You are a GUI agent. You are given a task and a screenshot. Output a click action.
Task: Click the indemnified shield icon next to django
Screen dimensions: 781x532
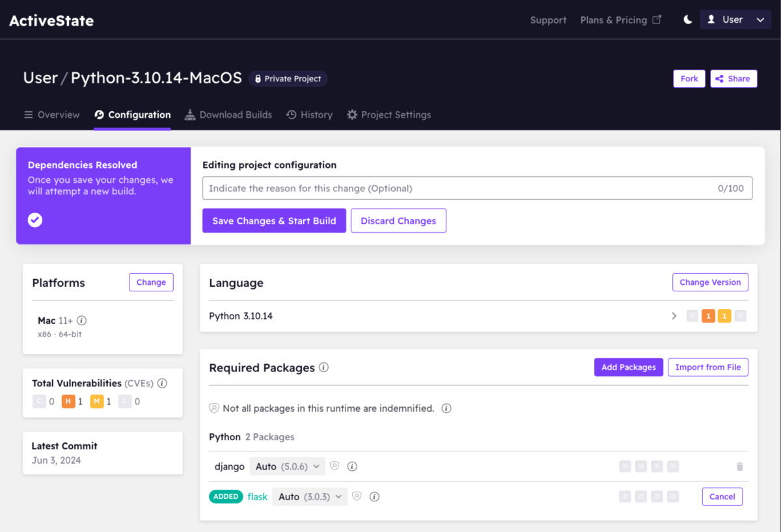(335, 466)
